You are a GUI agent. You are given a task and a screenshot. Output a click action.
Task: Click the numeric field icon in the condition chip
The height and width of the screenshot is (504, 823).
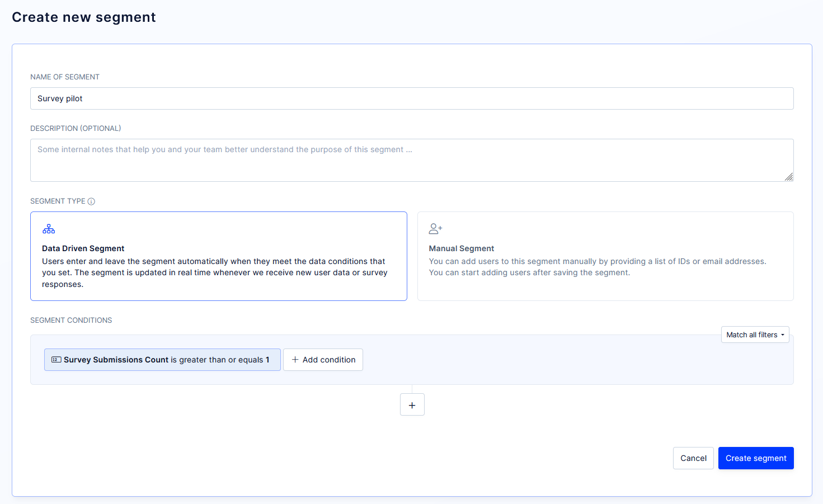56,359
